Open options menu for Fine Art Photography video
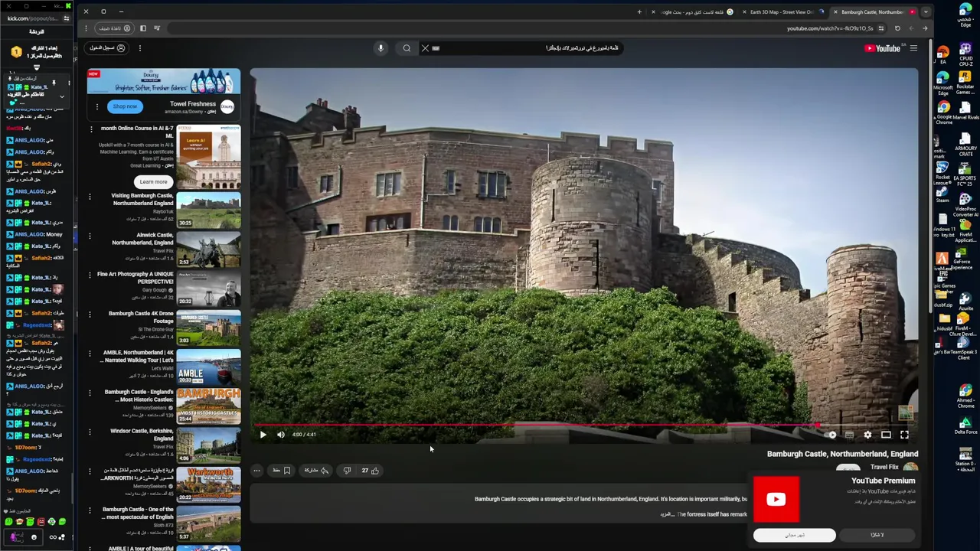Screen dimensions: 980x551 (90, 275)
